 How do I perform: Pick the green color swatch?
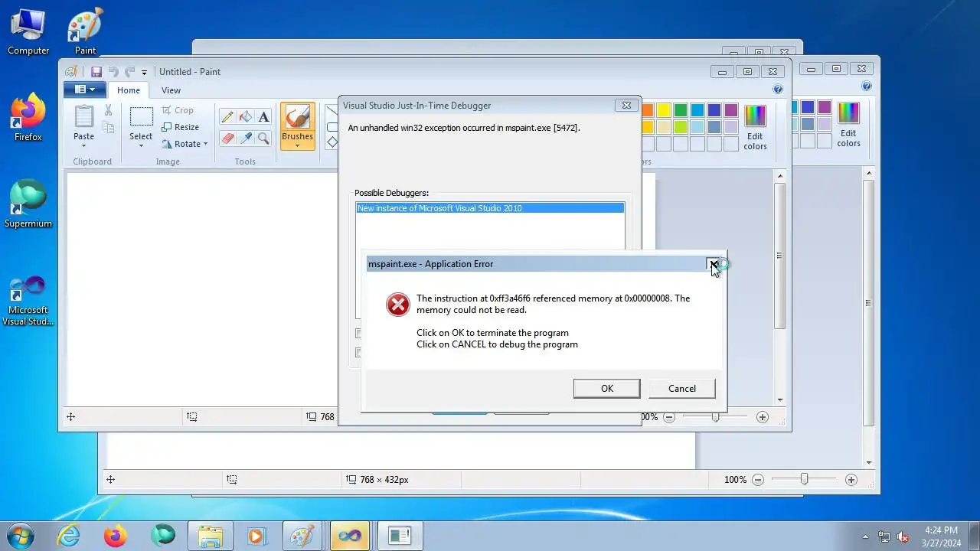point(681,110)
